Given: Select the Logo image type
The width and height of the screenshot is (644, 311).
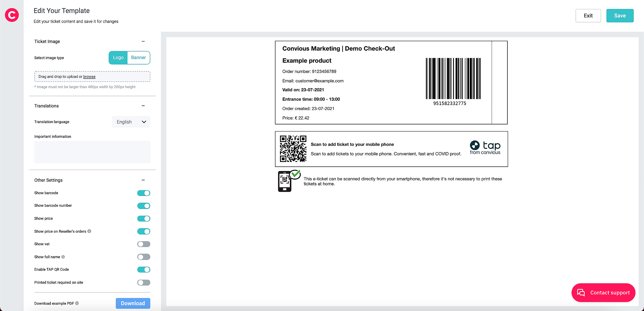Looking at the screenshot, I should 118,58.
